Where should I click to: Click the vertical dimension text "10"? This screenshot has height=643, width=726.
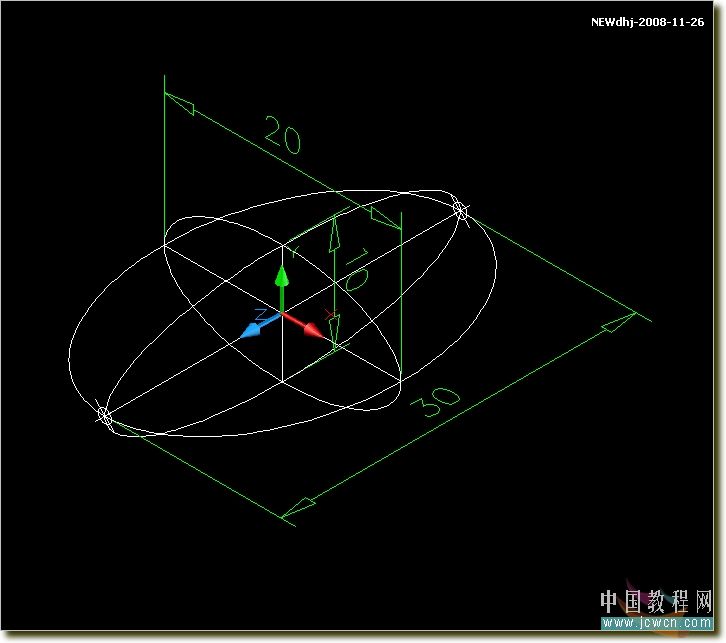pyautogui.click(x=356, y=270)
